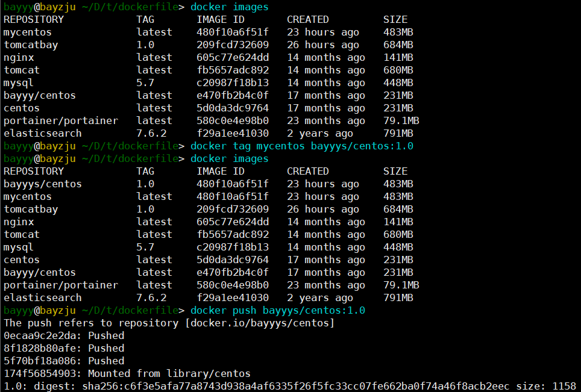Click the CREATED header of the first listing
Image resolution: width=581 pixels, height=392 pixels.
(308, 20)
